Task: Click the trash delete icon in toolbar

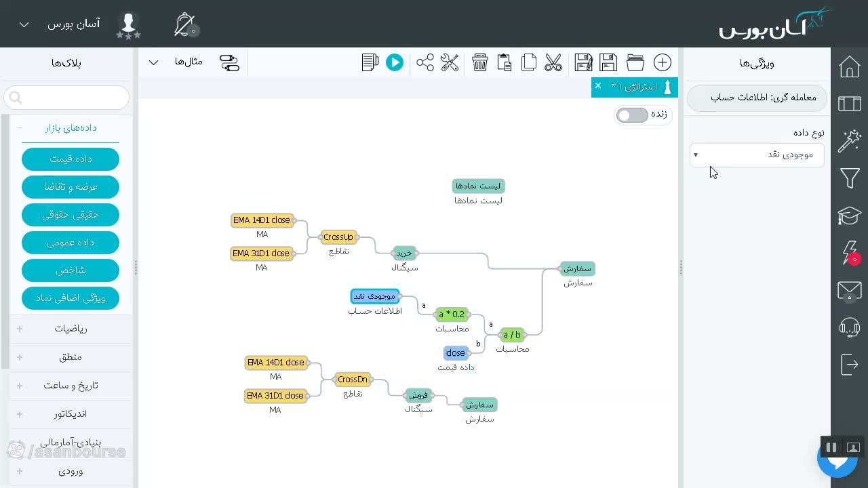Action: pos(480,63)
